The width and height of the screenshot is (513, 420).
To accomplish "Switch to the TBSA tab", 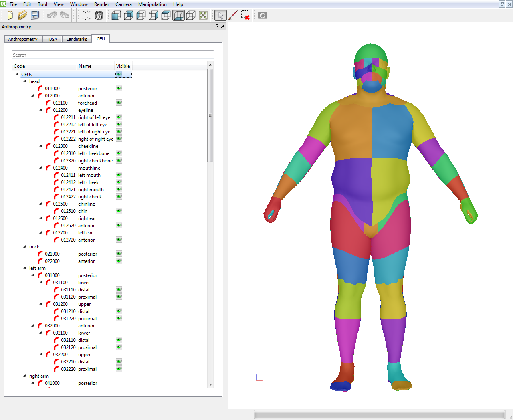I will pyautogui.click(x=52, y=39).
